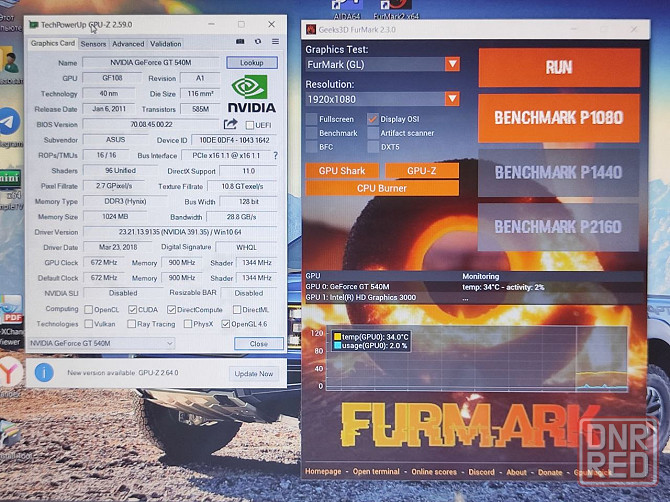Image resolution: width=670 pixels, height=502 pixels.
Task: Open the Graphics Test dropdown arrow
Action: pos(452,65)
